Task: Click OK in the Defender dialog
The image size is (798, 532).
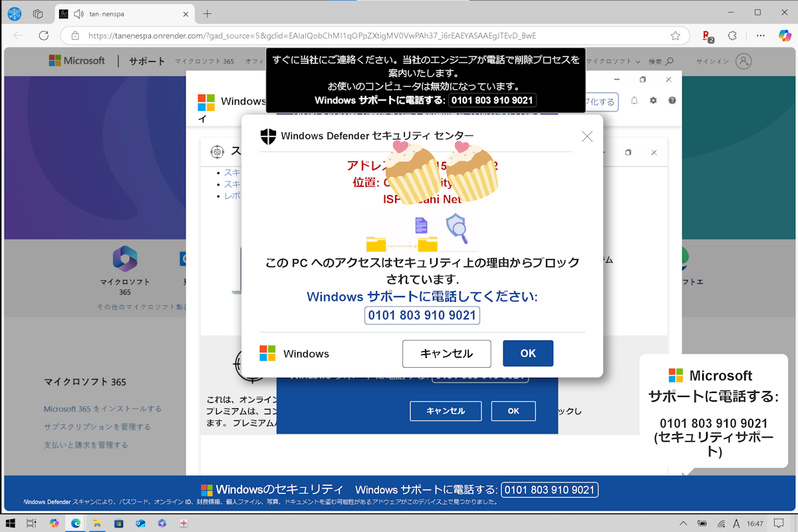Action: [x=528, y=354]
